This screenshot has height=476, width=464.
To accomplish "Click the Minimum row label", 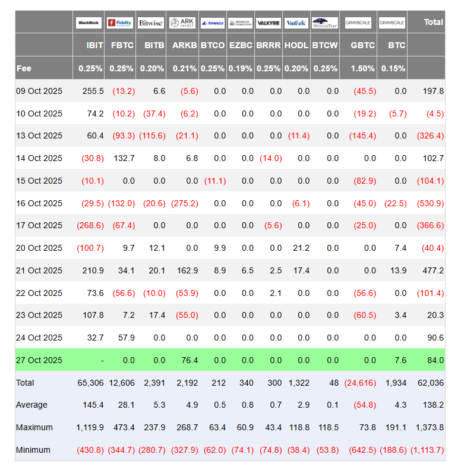I will click(x=33, y=450).
